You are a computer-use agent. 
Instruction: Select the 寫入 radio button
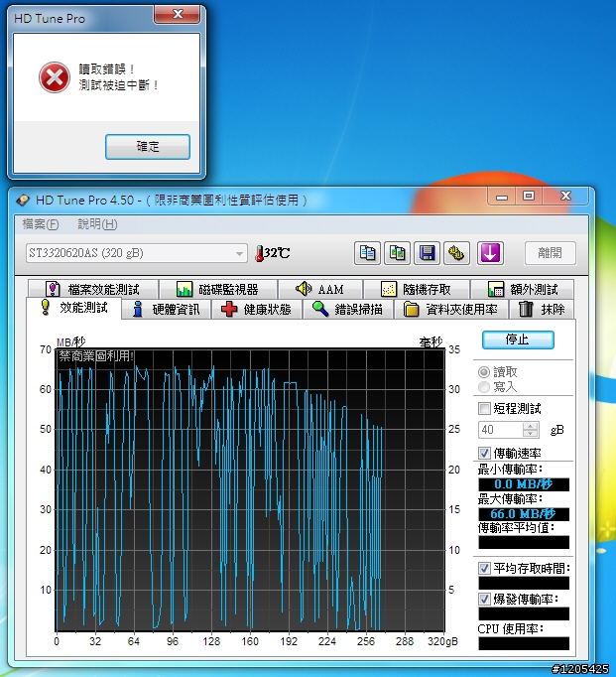tap(484, 387)
